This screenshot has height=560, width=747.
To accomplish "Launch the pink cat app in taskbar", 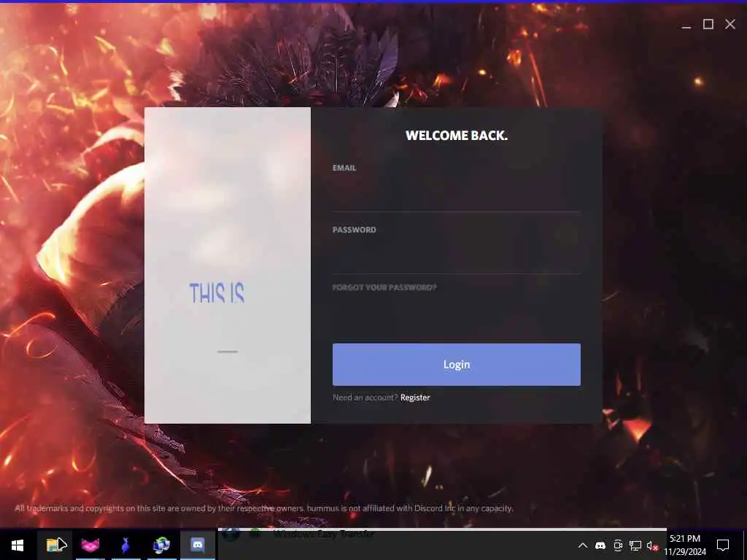I will click(90, 545).
